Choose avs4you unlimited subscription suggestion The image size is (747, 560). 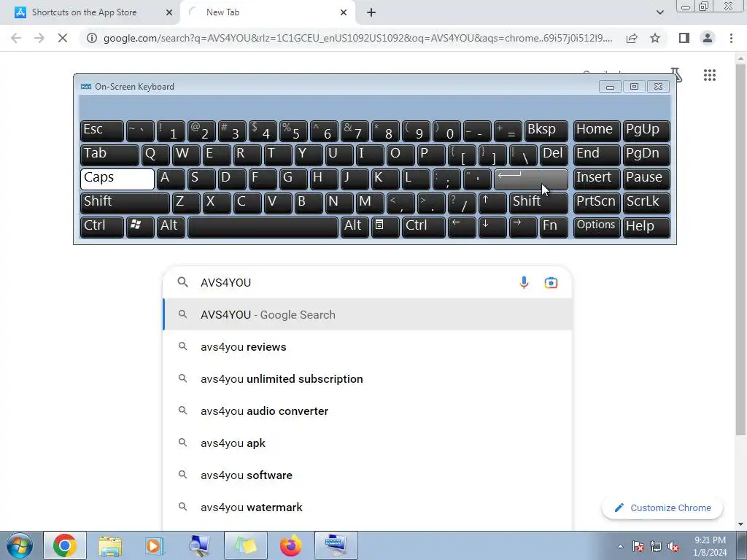pyautogui.click(x=368, y=378)
